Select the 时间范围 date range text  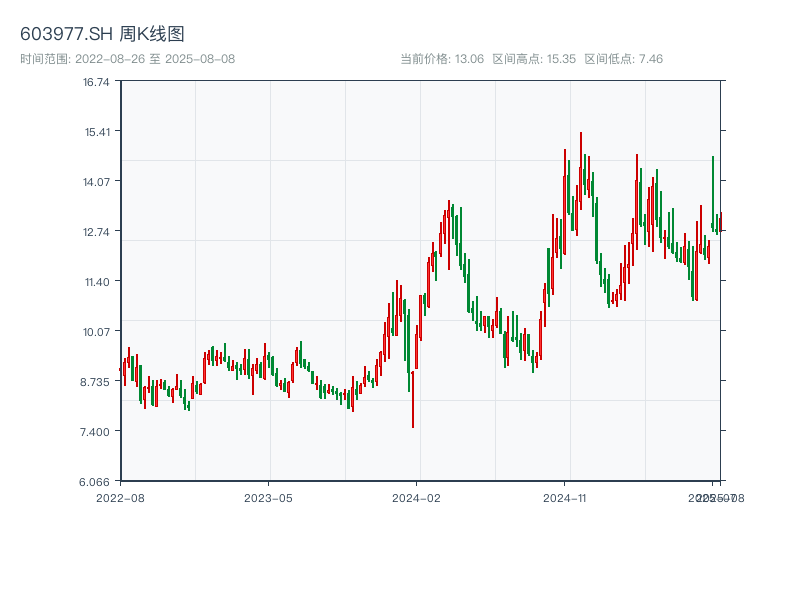pos(127,59)
